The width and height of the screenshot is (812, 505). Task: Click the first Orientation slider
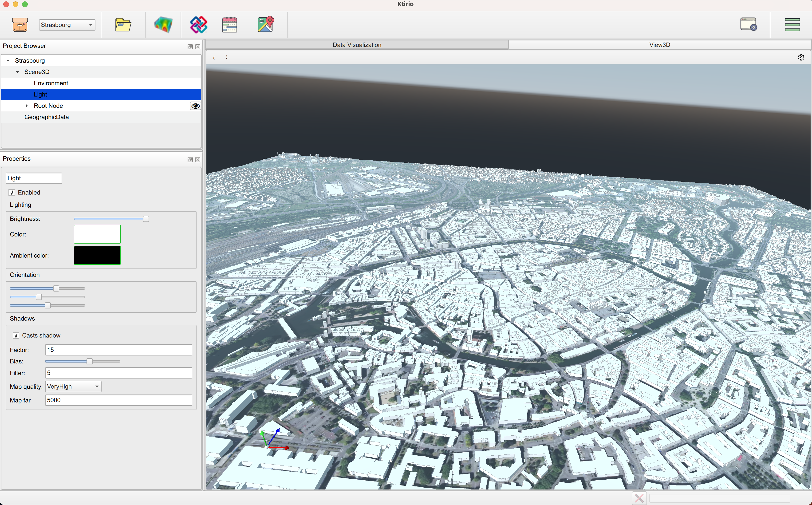click(x=47, y=288)
